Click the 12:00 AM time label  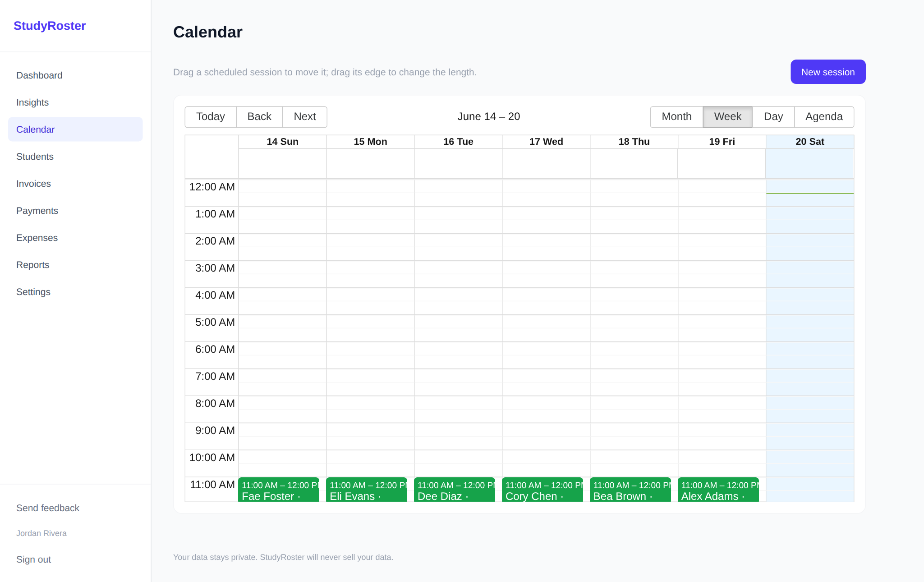tap(212, 187)
